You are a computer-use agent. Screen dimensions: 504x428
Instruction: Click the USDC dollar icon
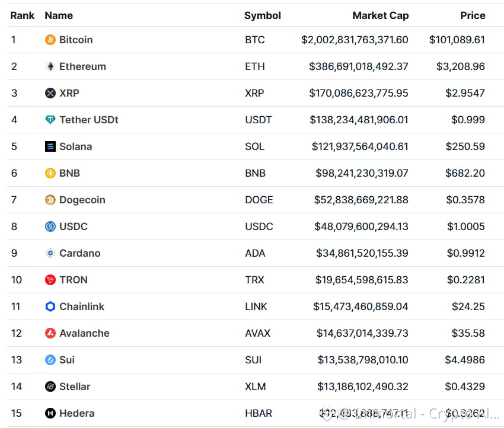50,226
